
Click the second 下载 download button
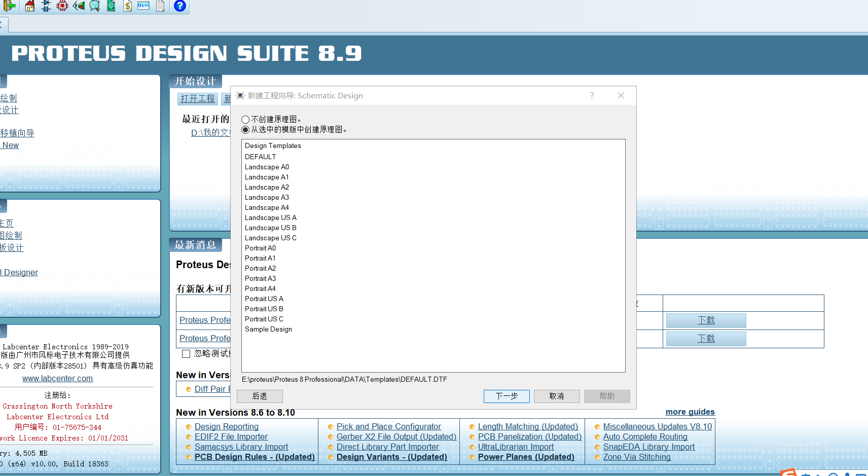[706, 339]
